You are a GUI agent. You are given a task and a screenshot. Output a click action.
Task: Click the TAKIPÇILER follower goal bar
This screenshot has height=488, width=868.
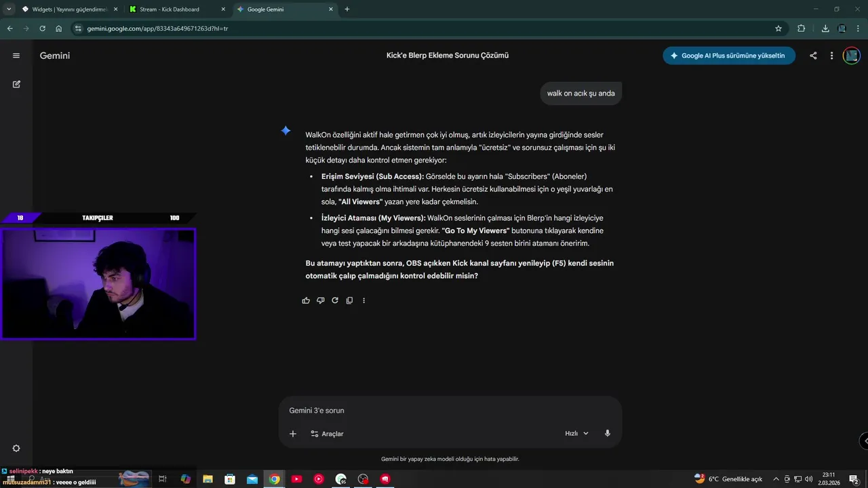click(x=98, y=218)
